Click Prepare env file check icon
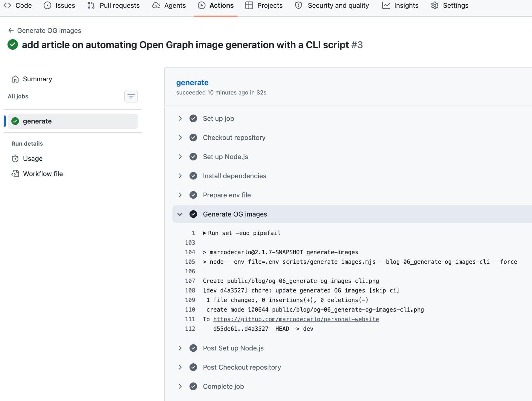The height and width of the screenshot is (401, 532). coord(193,195)
